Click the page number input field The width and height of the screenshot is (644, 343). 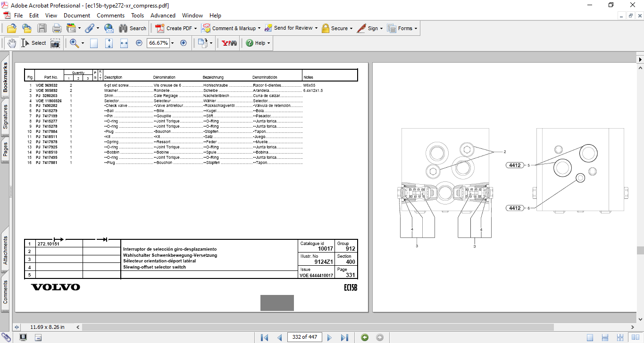coord(304,337)
